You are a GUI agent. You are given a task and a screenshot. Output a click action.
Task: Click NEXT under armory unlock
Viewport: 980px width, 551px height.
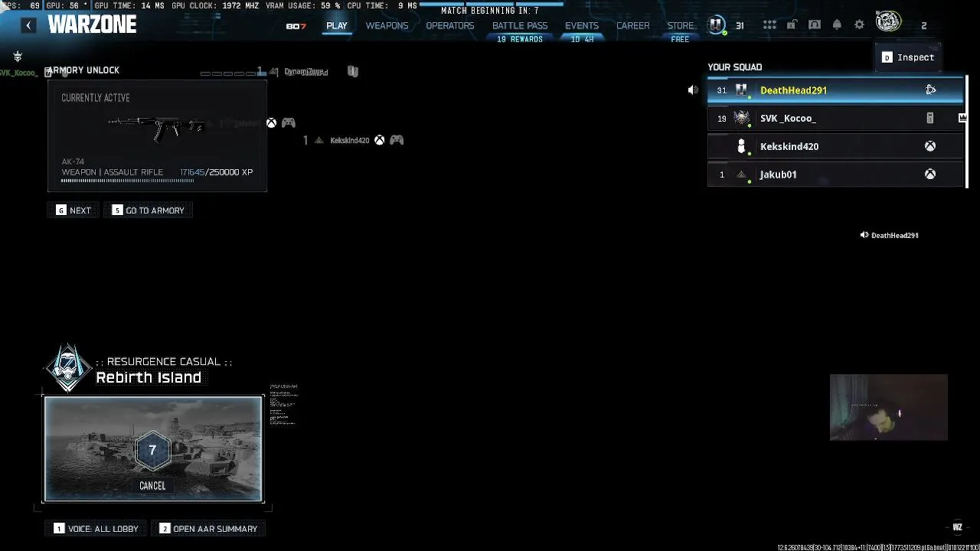click(73, 210)
